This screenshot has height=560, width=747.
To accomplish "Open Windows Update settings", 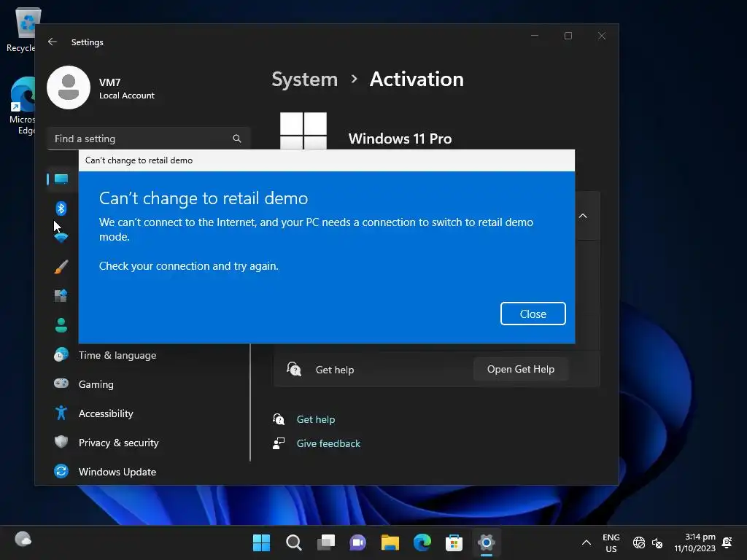I will pyautogui.click(x=117, y=472).
